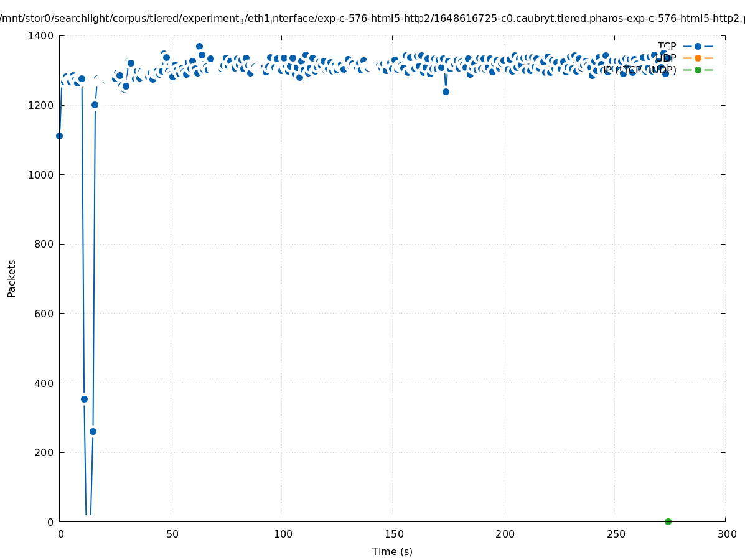Click the Time (s) x-axis label

coord(392,551)
